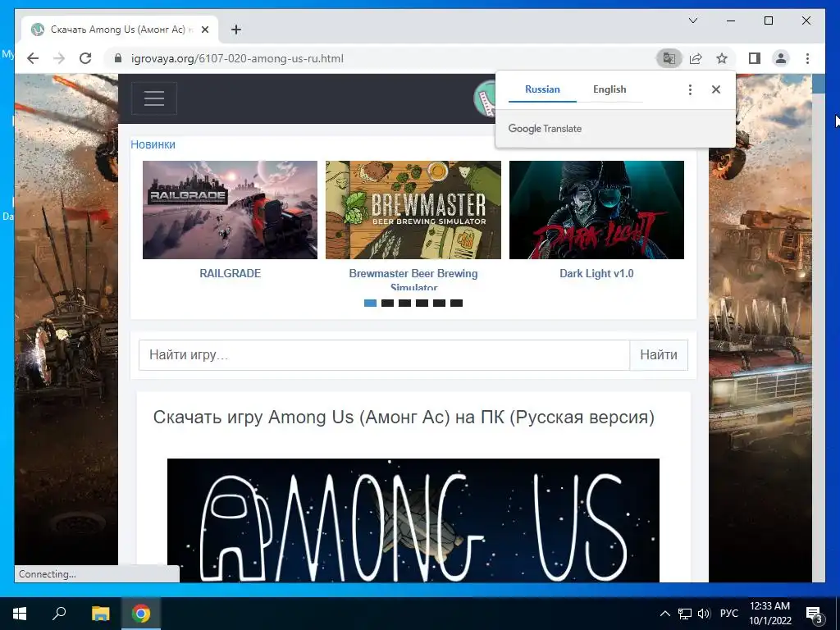Open network status in system tray
Image resolution: width=840 pixels, height=630 pixels.
tap(685, 614)
